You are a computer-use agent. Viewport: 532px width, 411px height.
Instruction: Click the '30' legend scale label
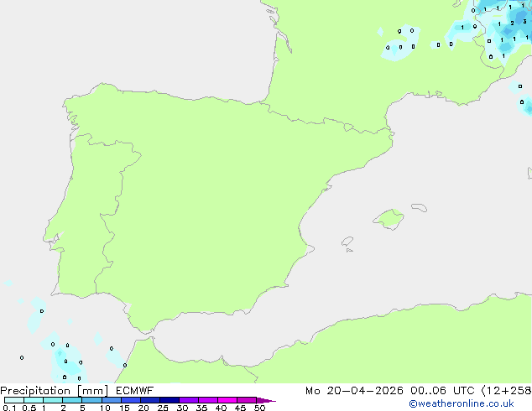pyautogui.click(x=182, y=408)
